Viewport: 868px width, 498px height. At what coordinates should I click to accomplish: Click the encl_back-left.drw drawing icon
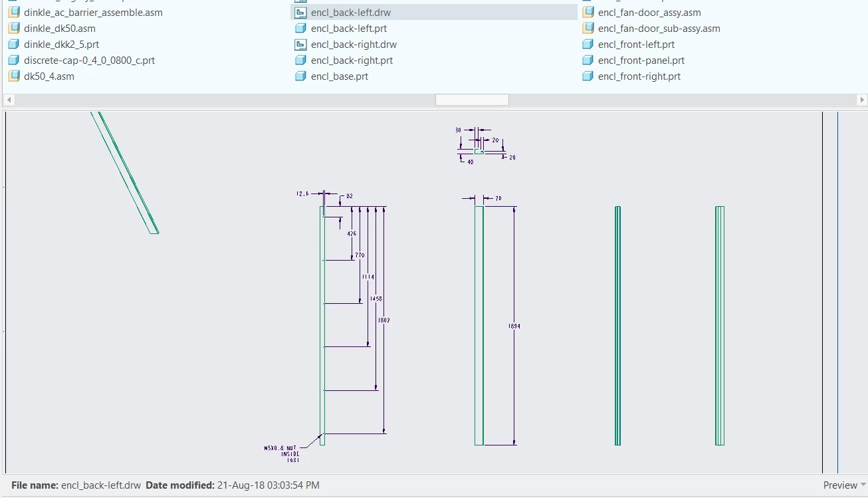pos(300,12)
